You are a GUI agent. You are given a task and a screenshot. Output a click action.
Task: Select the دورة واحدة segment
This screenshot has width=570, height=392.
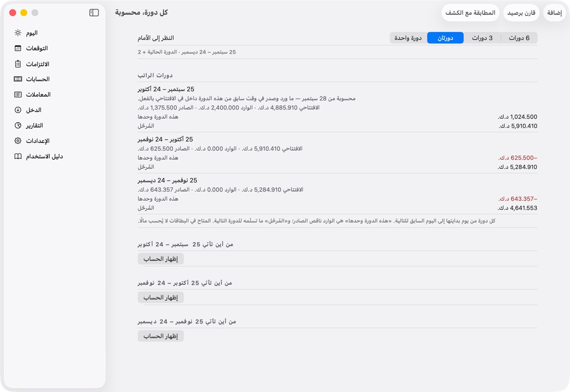(408, 38)
